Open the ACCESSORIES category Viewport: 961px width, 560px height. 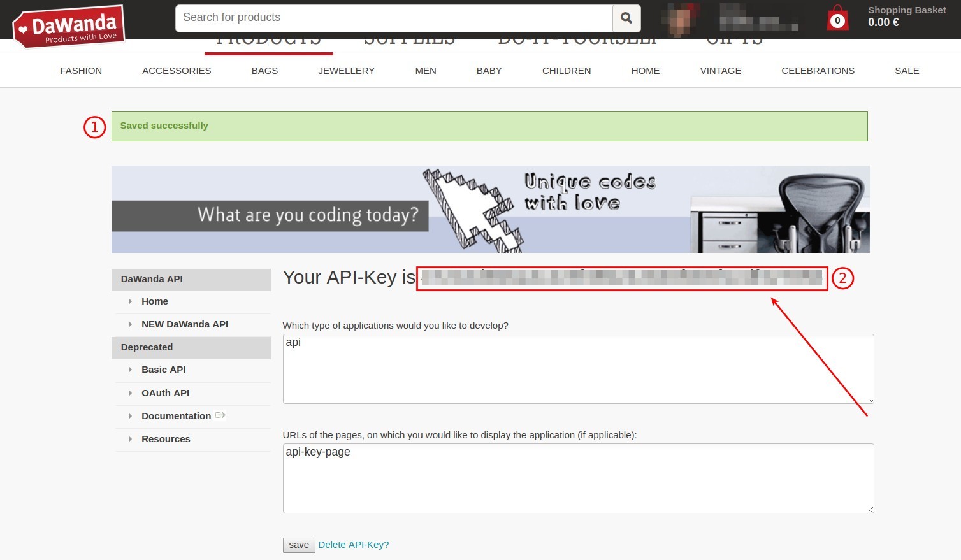(177, 71)
